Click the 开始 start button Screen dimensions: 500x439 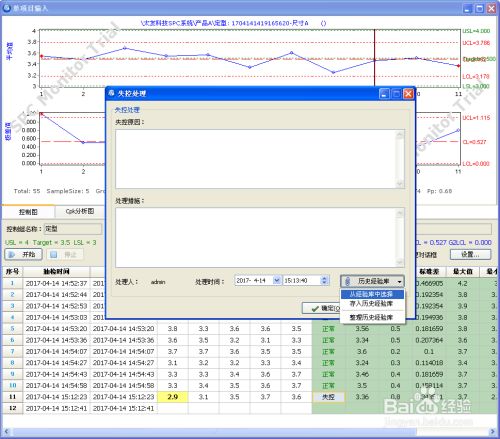point(23,255)
